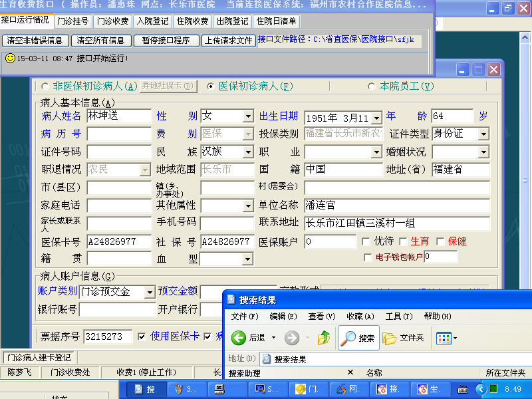Click the 异地社保卡 button
Screen dimensions: 532x399
point(168,86)
